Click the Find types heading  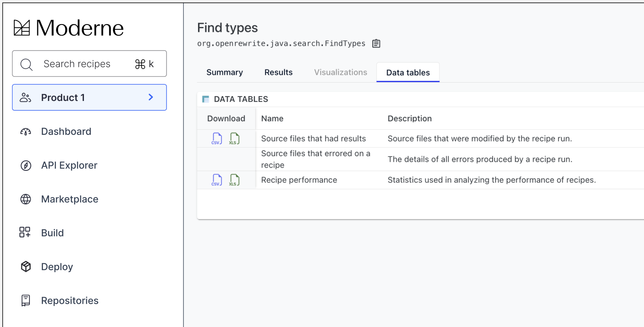coord(227,27)
